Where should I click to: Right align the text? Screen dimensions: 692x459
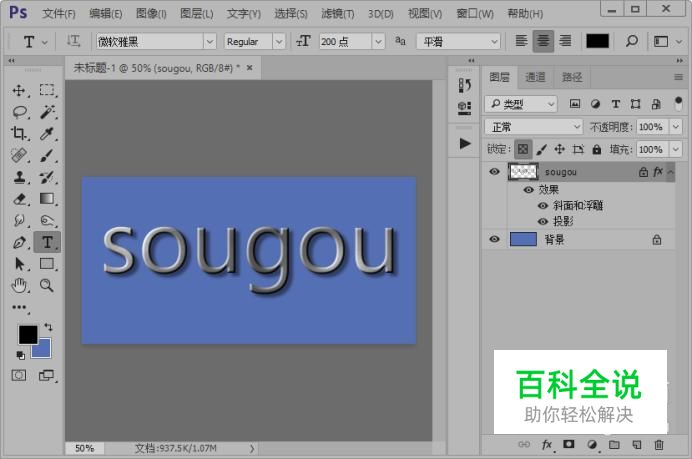565,41
